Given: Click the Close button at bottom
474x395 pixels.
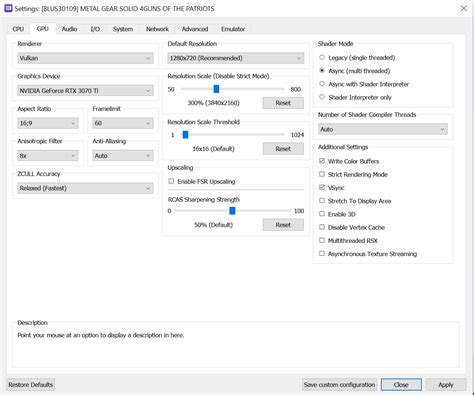Looking at the screenshot, I should click(401, 385).
